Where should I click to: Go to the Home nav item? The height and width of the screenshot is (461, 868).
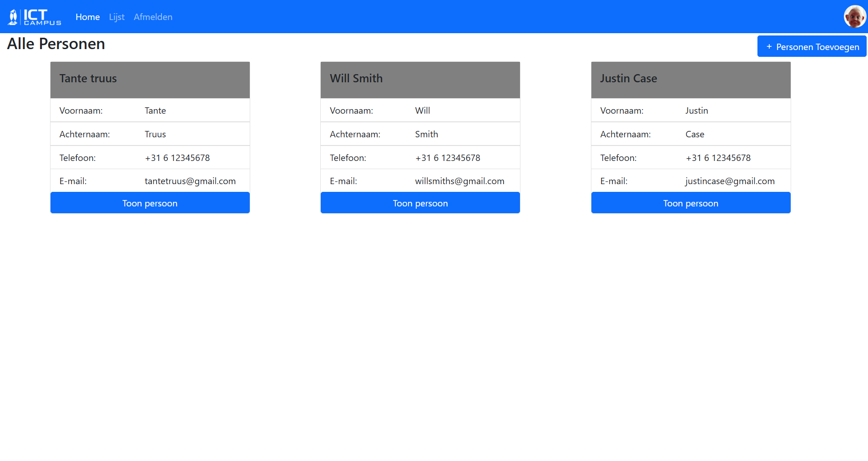(87, 17)
